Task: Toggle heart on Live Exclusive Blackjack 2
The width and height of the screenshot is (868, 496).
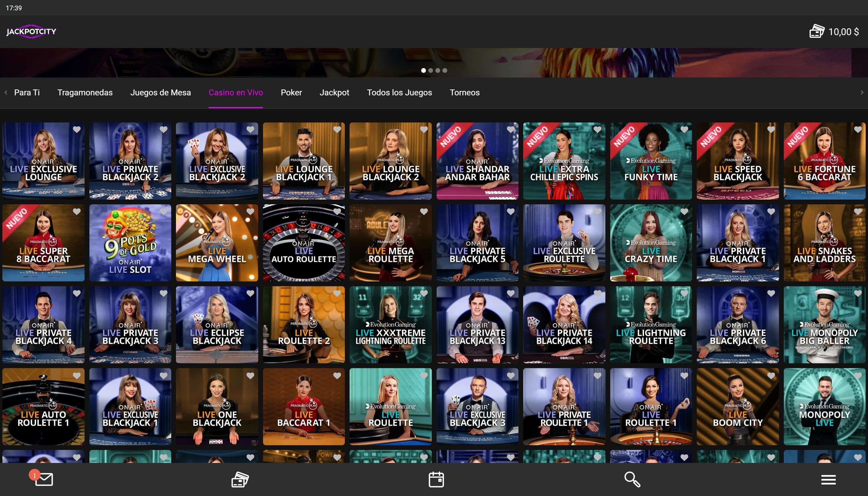Action: (250, 129)
